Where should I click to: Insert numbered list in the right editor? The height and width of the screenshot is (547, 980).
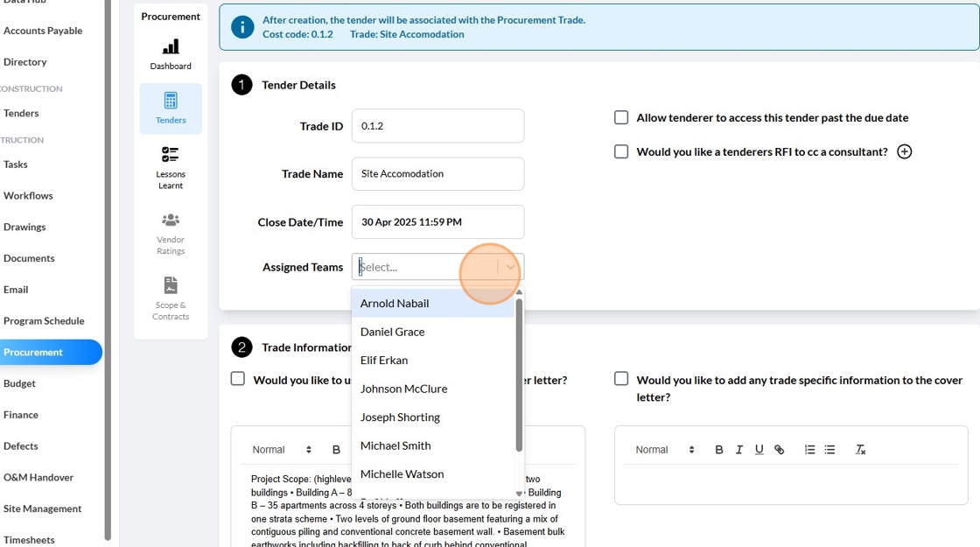(x=809, y=450)
